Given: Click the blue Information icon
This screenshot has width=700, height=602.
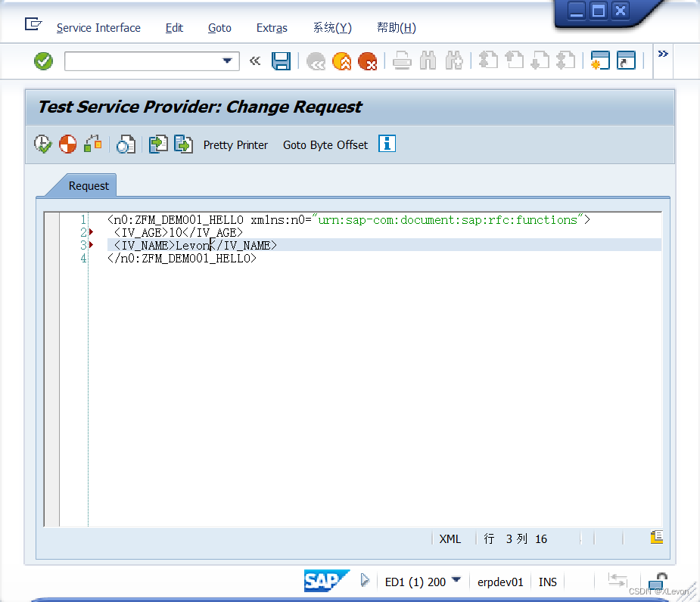Looking at the screenshot, I should [387, 144].
